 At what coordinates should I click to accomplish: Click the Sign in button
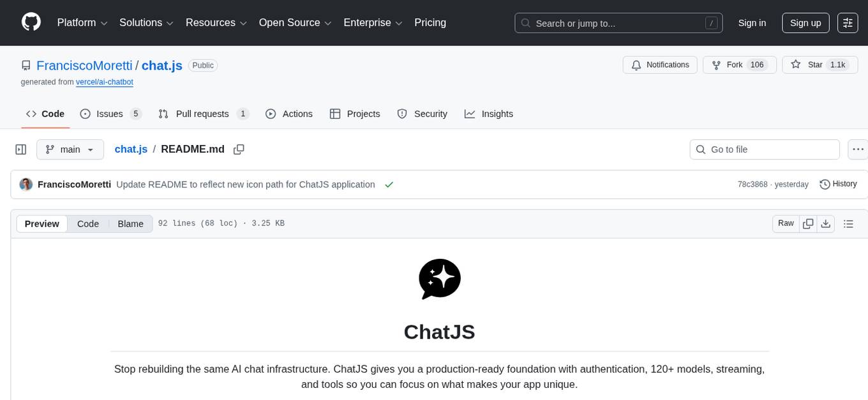point(752,22)
